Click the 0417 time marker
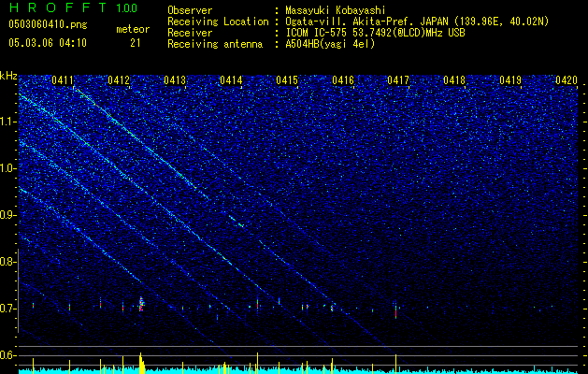This screenshot has width=588, height=374. tap(398, 79)
